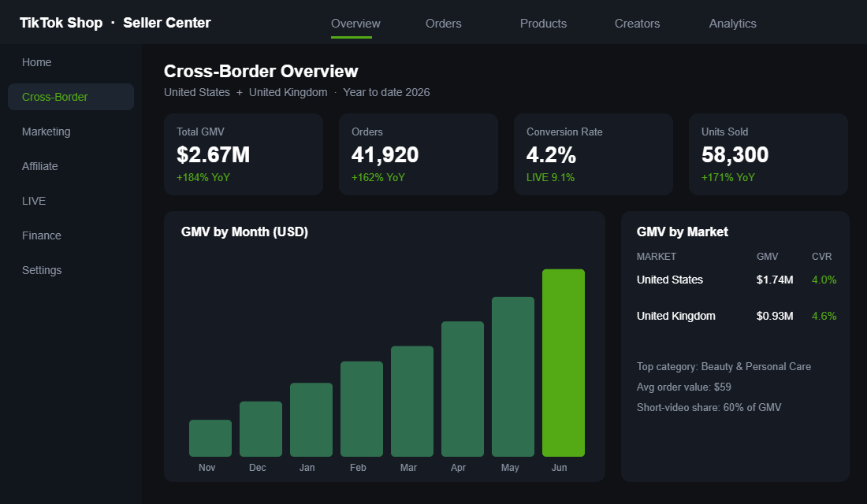
Task: Click the MARKET column header
Action: click(x=657, y=257)
